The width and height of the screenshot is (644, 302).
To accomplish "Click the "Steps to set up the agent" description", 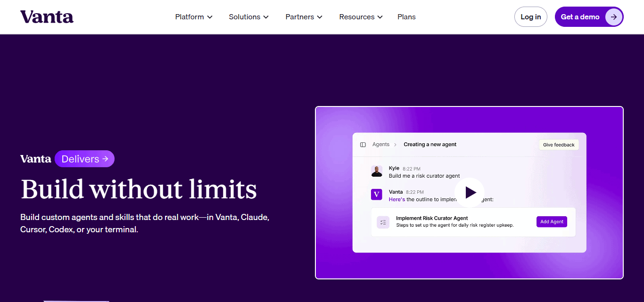I will 454,225.
